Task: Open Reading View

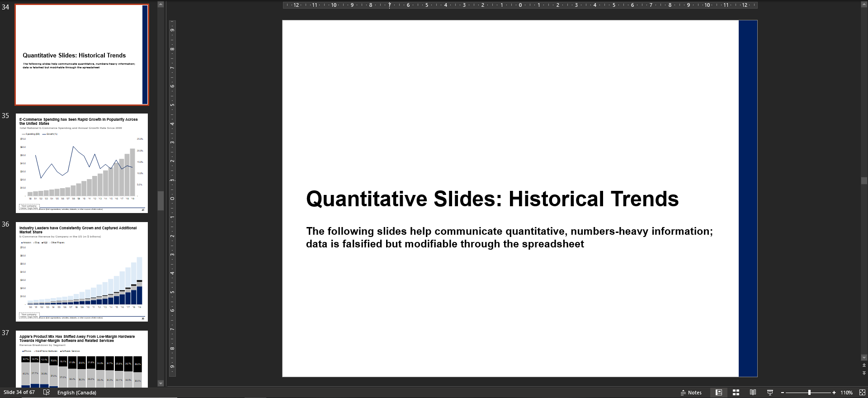Action: (753, 392)
